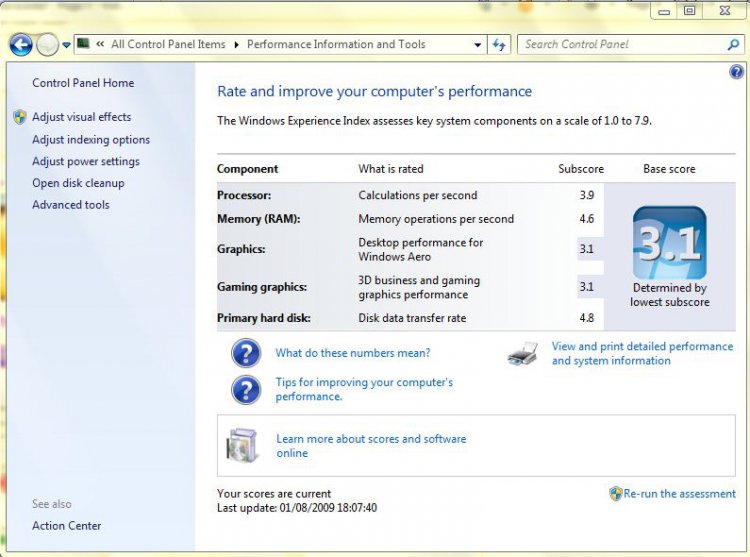750x557 pixels.
Task: Open Learn more about scores and software online
Action: (x=371, y=446)
